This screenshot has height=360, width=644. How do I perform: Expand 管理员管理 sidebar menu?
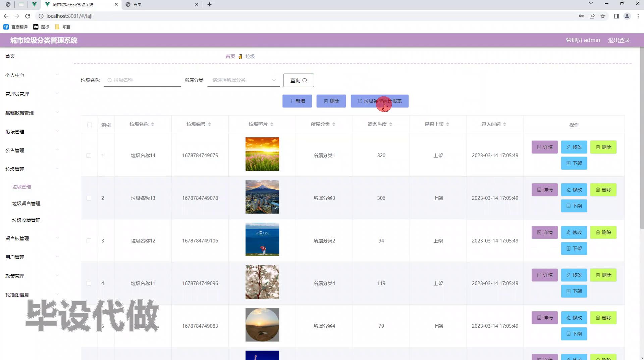(x=32, y=94)
